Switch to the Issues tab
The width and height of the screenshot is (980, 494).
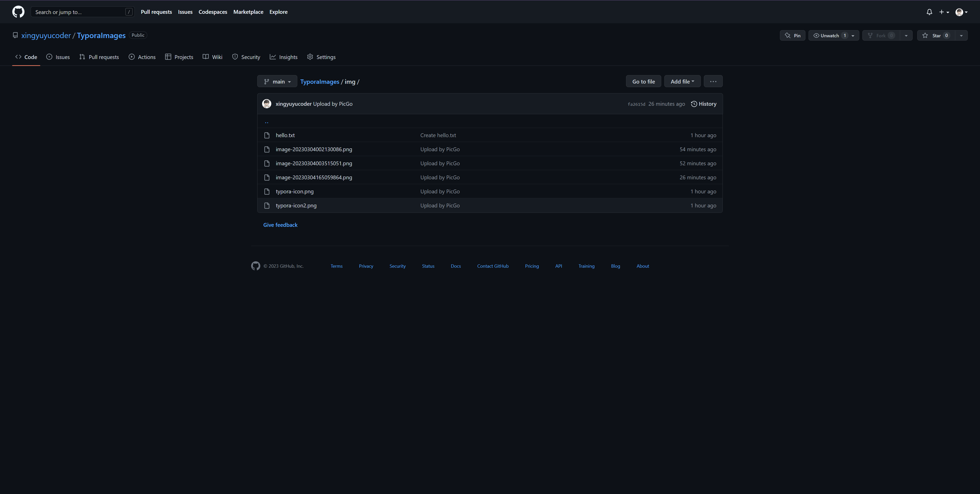(58, 57)
